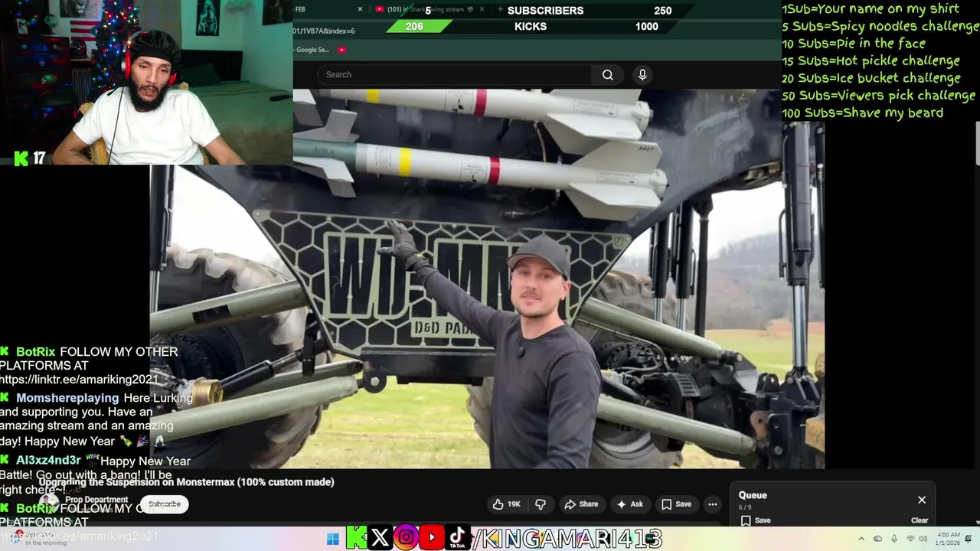Activate voice search microphone icon
980x551 pixels.
click(642, 74)
